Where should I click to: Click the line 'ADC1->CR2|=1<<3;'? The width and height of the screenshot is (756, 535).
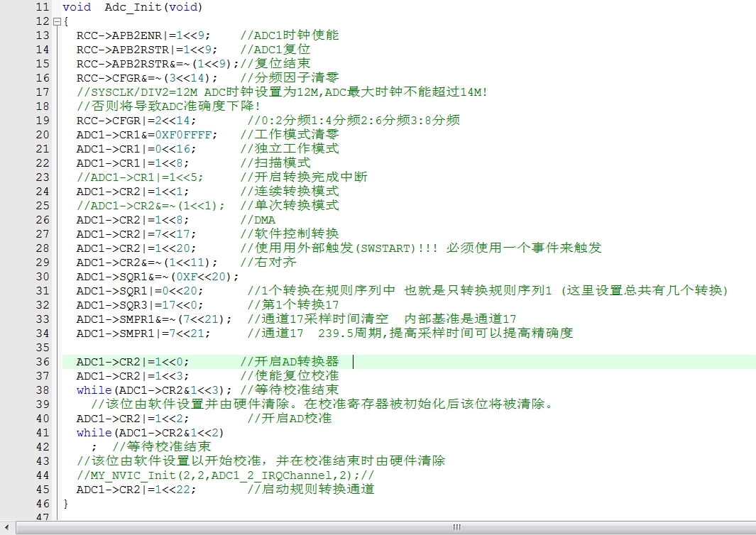tap(133, 377)
